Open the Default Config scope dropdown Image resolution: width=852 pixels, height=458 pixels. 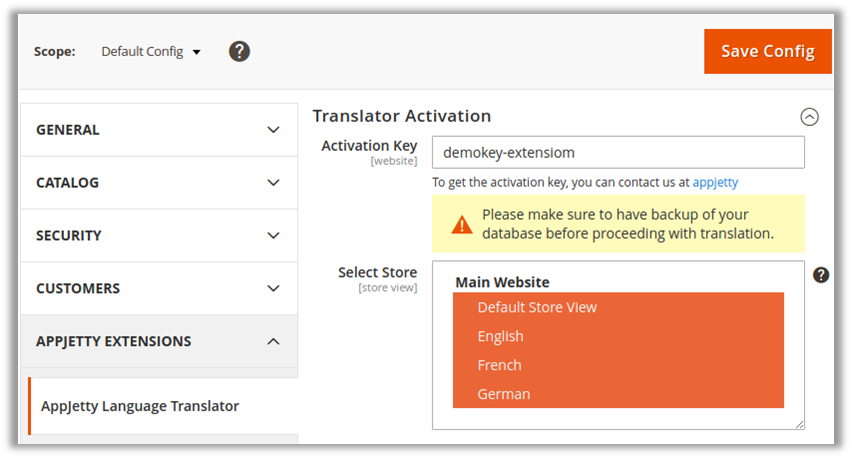point(151,52)
